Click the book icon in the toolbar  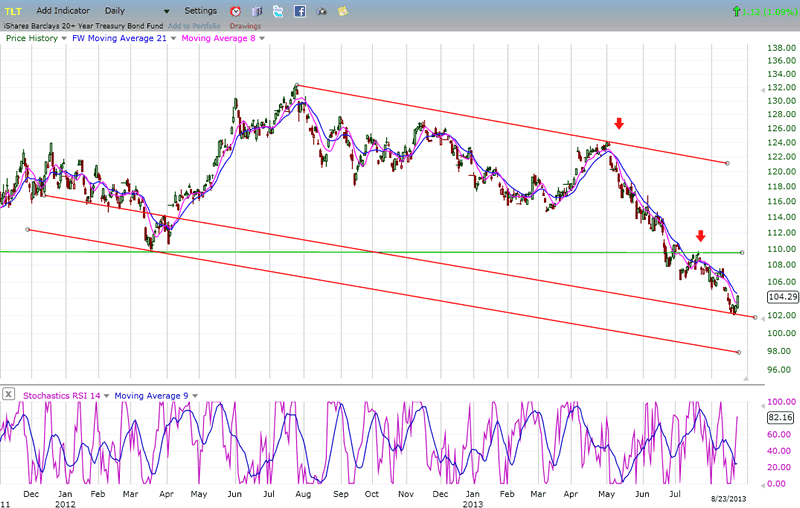tap(257, 11)
